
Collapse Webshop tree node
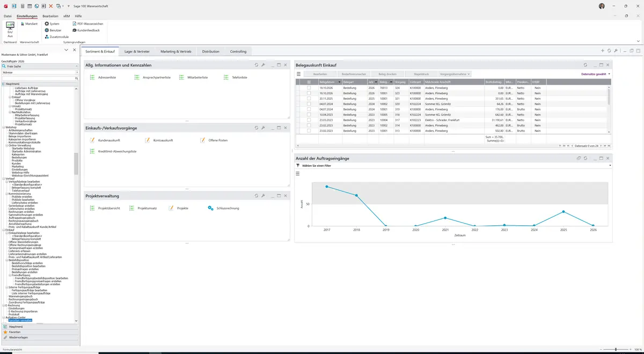3,127
